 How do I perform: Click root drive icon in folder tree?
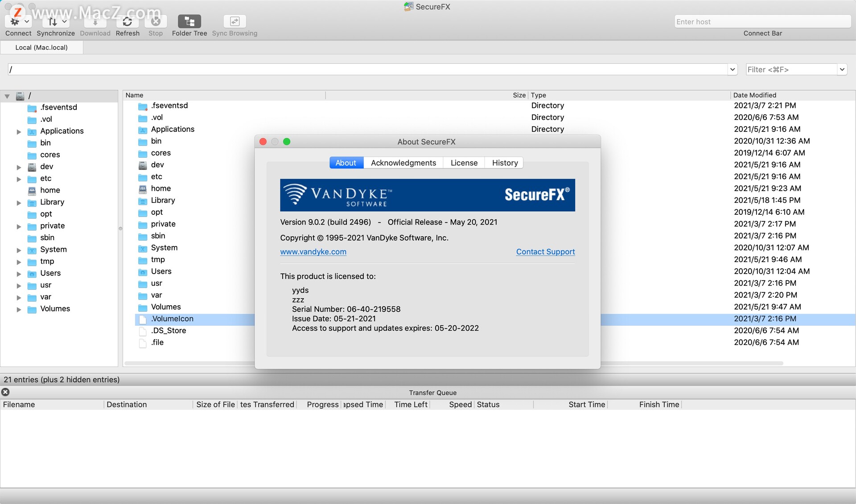20,96
